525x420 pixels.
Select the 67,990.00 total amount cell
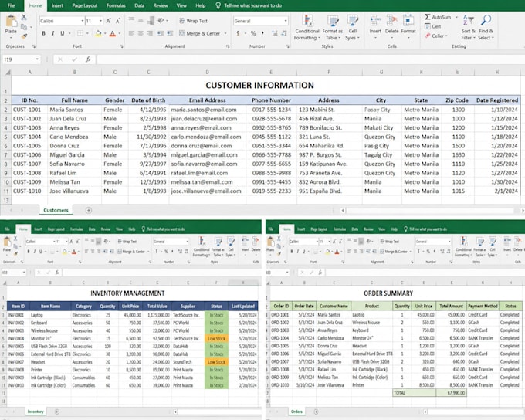(x=451, y=393)
